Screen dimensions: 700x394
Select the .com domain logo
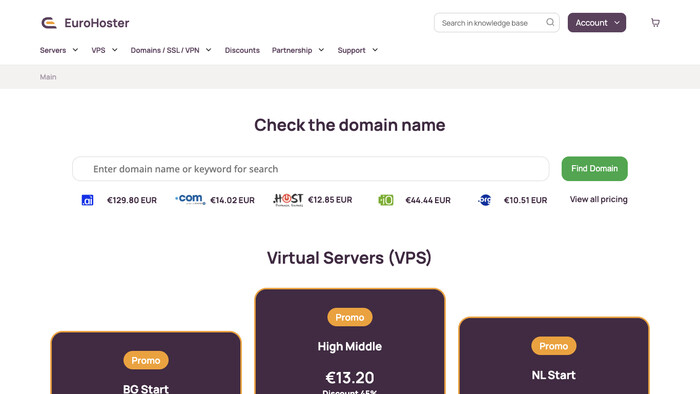[x=190, y=199]
